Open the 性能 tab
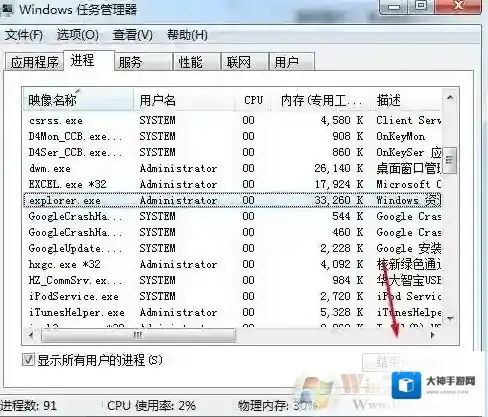Viewport: 488px width, 417px height. pos(197,62)
